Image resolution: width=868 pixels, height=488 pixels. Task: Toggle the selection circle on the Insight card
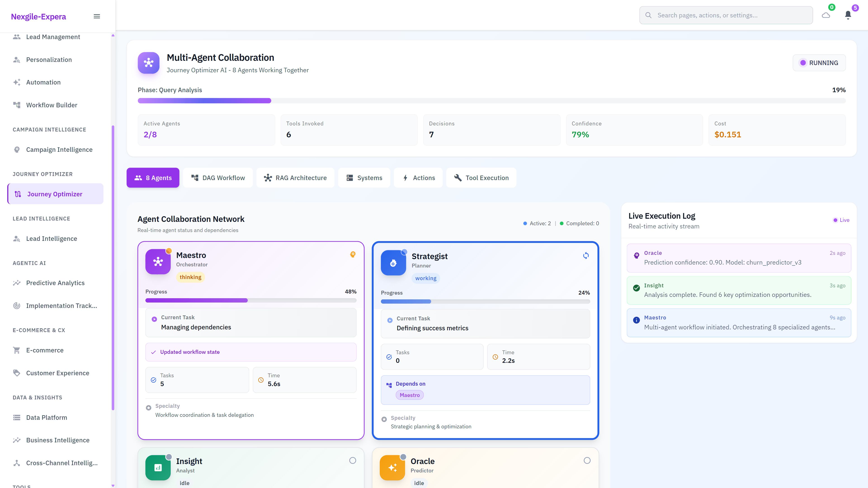(353, 460)
